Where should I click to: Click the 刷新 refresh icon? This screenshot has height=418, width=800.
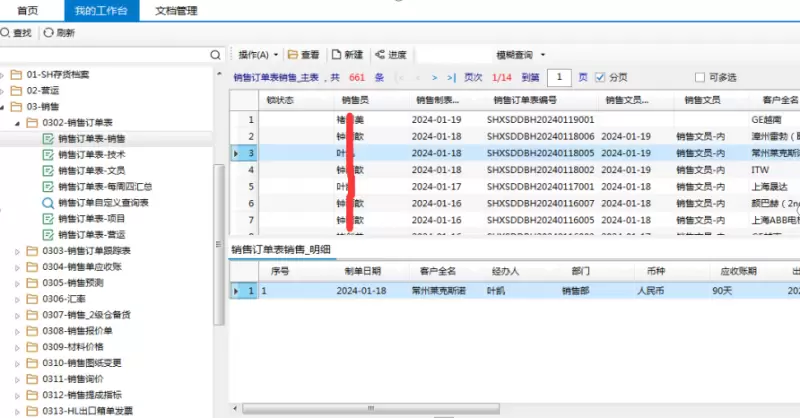click(48, 33)
